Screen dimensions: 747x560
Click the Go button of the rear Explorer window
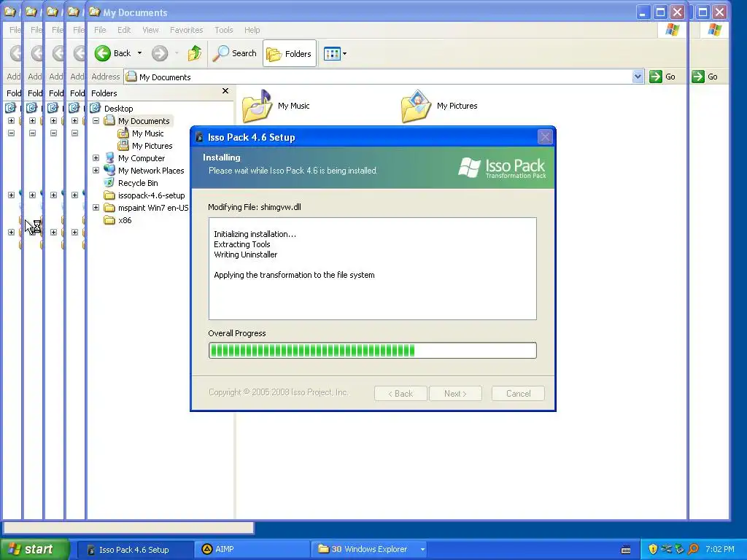pyautogui.click(x=705, y=77)
